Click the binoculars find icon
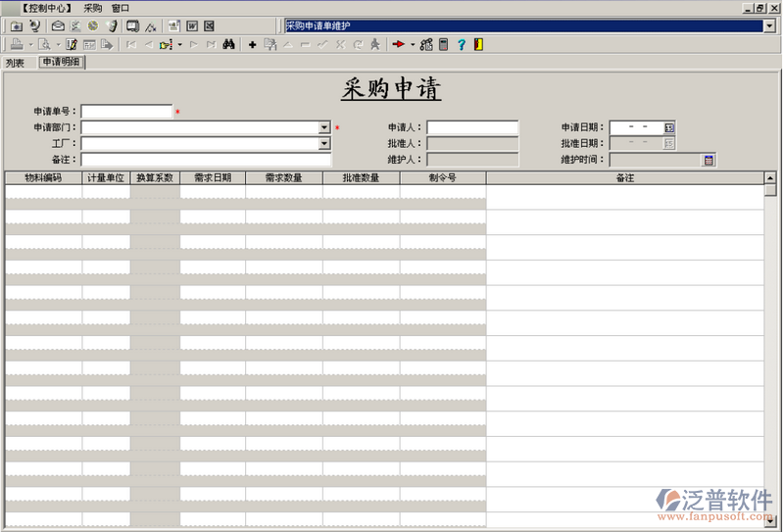Screen dimensions: 783x532 [227, 45]
